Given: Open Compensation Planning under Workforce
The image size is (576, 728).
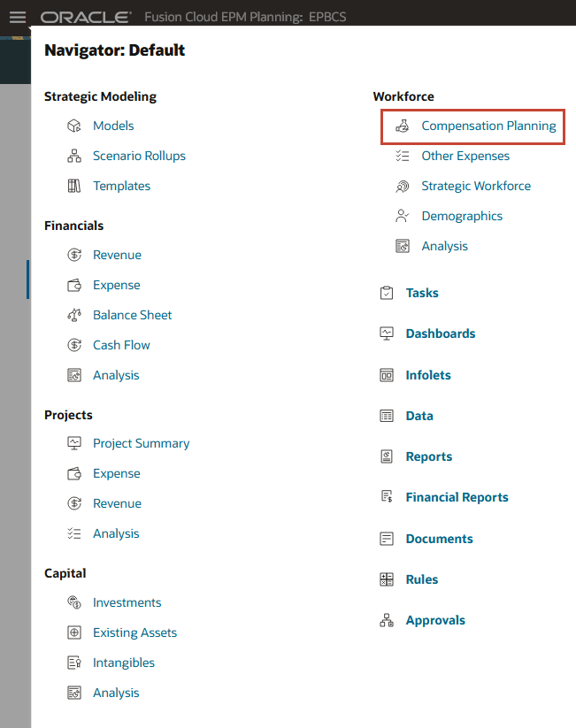Looking at the screenshot, I should click(x=488, y=126).
